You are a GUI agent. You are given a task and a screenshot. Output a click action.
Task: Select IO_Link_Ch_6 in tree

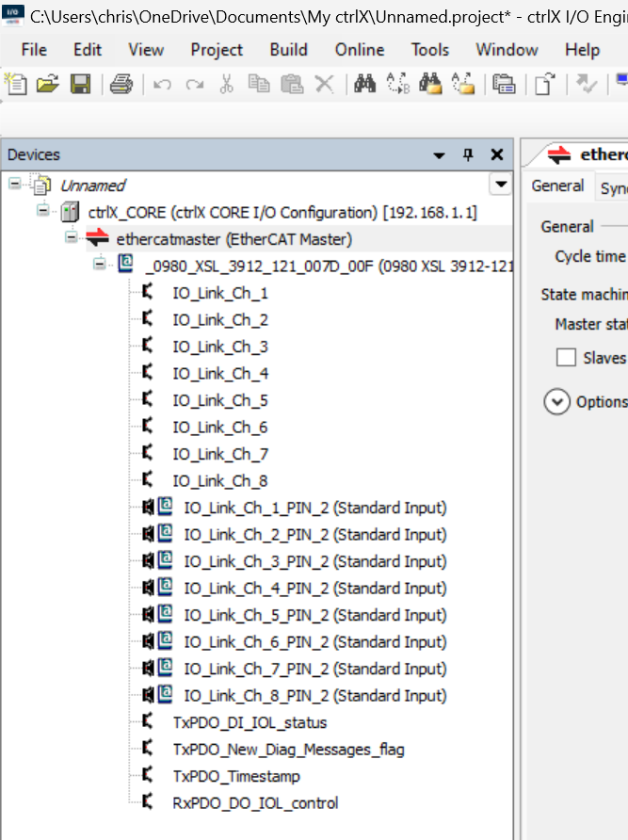pos(220,427)
